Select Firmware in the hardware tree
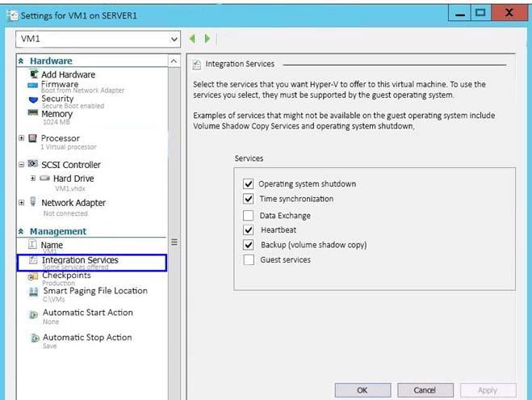The width and height of the screenshot is (532, 400). [60, 84]
